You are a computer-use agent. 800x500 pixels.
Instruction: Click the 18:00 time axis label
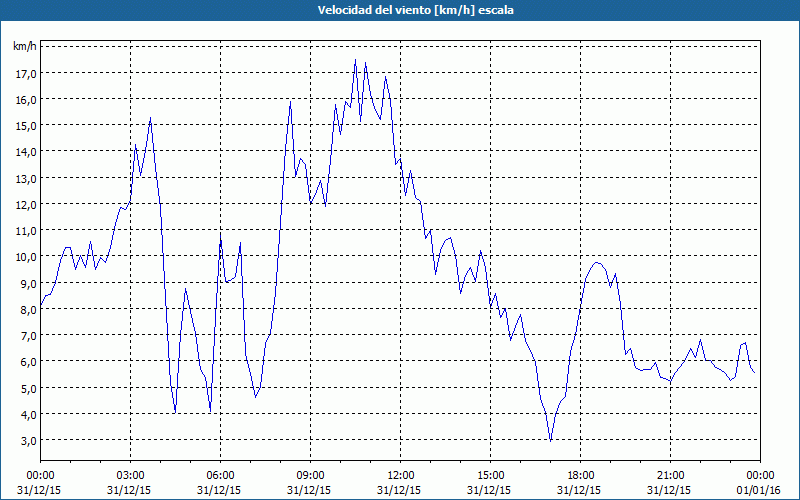tap(581, 476)
